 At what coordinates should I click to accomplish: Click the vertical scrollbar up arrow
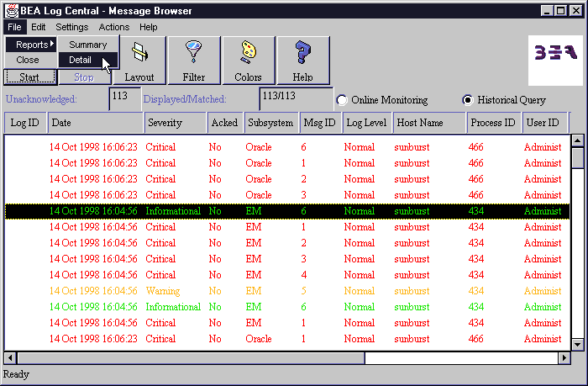(578, 140)
